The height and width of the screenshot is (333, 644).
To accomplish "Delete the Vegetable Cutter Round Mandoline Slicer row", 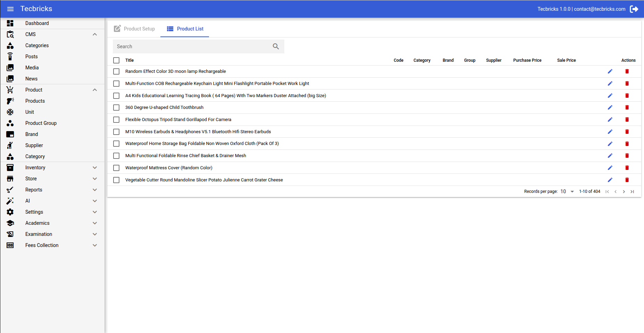I will [x=627, y=180].
